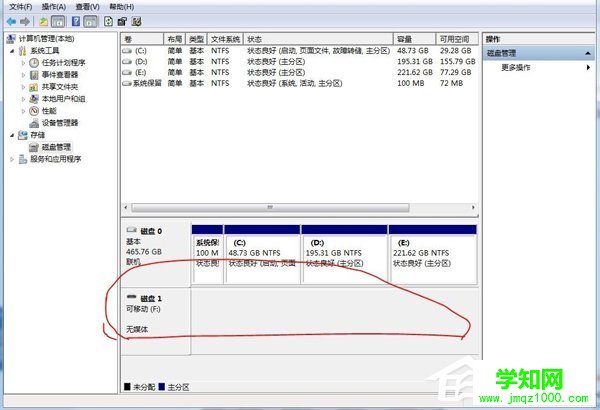Click the drive icon of volume (C:) row
This screenshot has width=600, height=410.
(127, 51)
